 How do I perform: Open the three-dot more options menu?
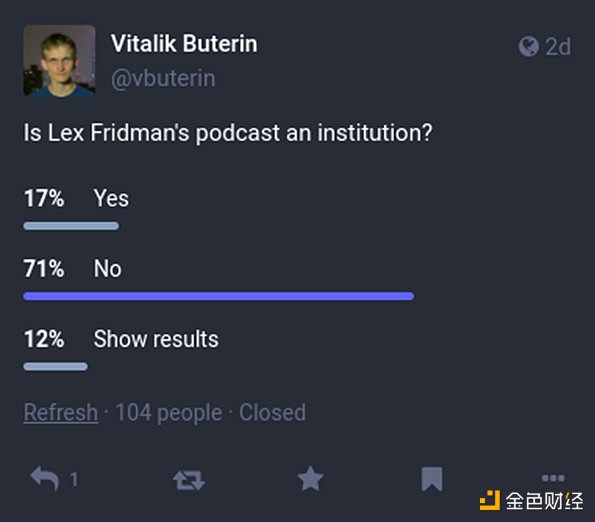tap(553, 478)
